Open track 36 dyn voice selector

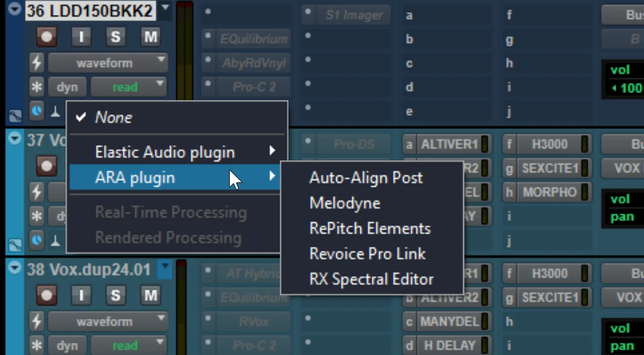[x=67, y=87]
